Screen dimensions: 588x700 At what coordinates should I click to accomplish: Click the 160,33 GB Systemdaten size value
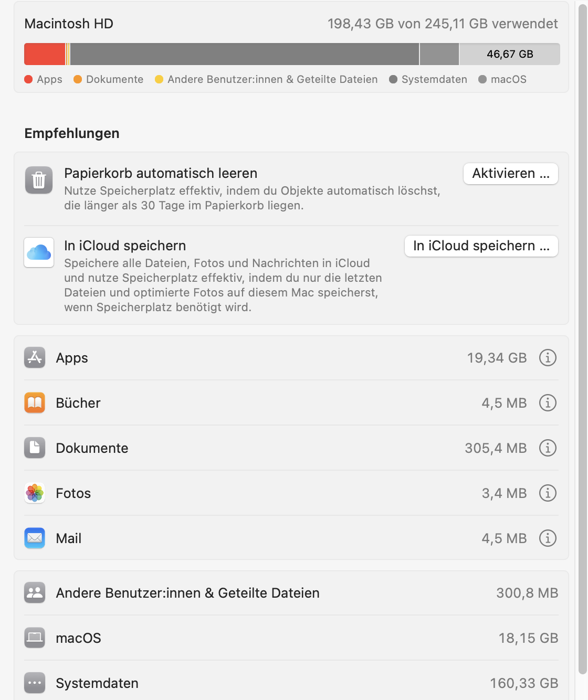pyautogui.click(x=524, y=683)
